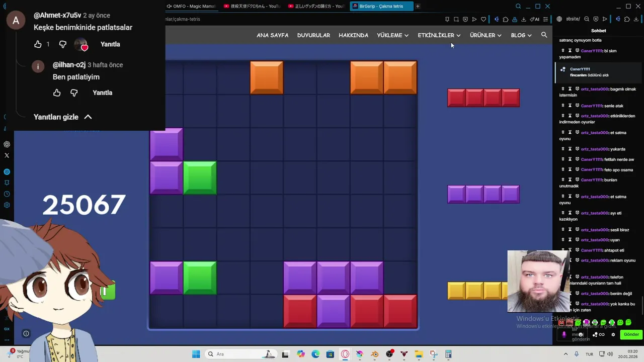Click the website search magnifier icon
Viewport: 644px width, 362px height.
click(x=544, y=35)
